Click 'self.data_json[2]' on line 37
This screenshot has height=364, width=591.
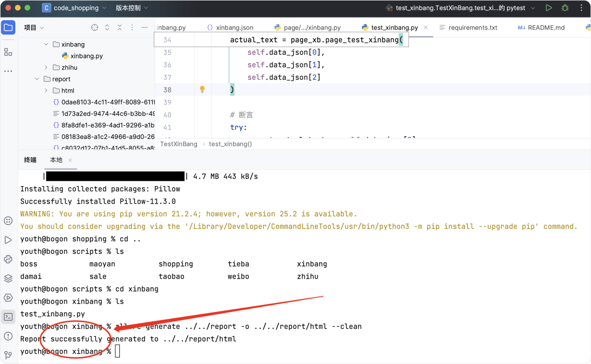coord(284,77)
